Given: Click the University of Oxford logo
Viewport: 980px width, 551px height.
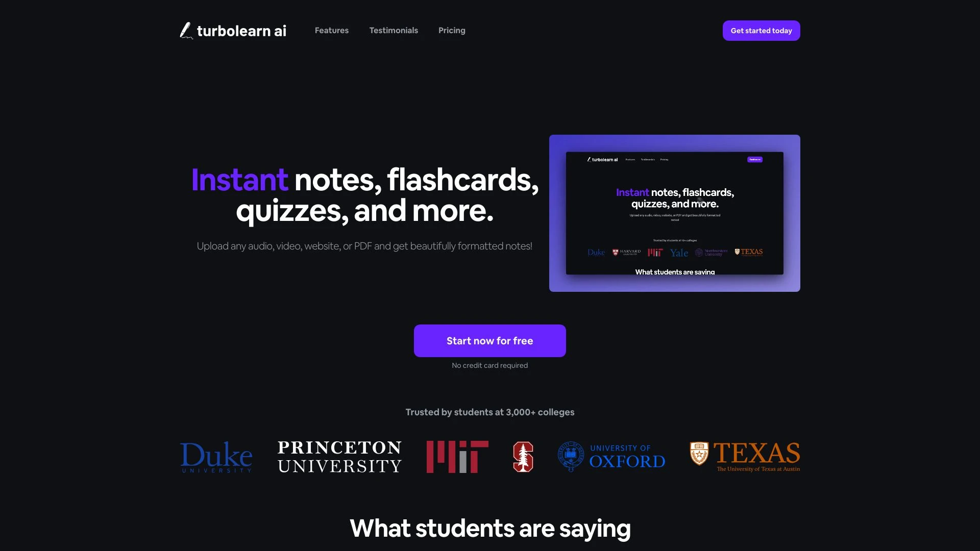Looking at the screenshot, I should click(611, 456).
